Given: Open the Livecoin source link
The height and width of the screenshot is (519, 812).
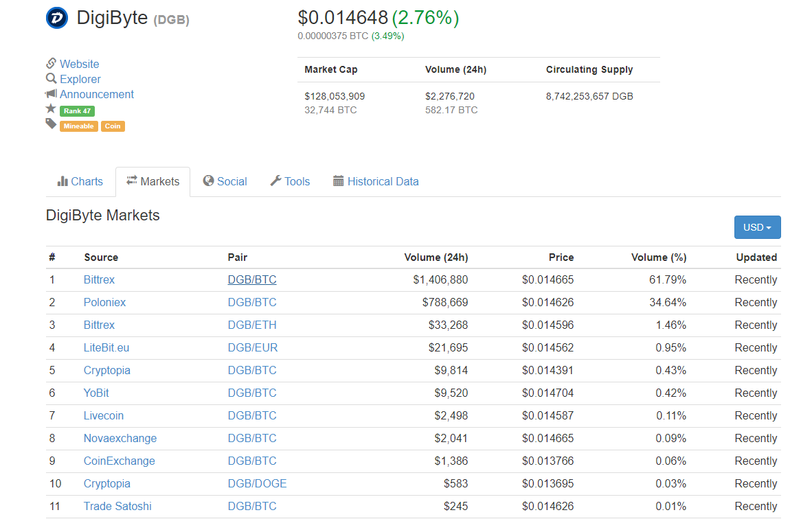Looking at the screenshot, I should pos(104,416).
